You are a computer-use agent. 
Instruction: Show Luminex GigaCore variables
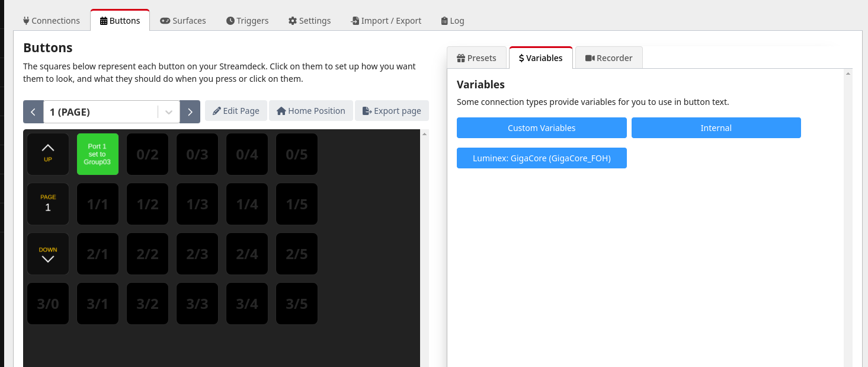point(542,158)
